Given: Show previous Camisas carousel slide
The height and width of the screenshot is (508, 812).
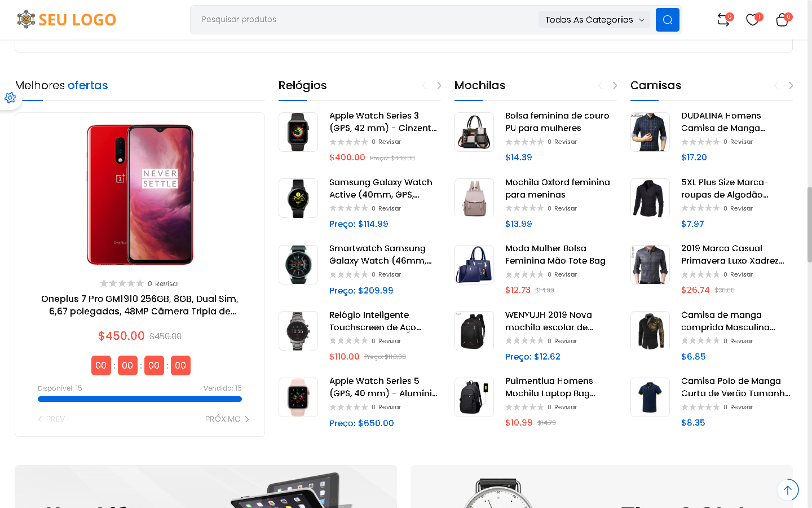Looking at the screenshot, I should [776, 85].
